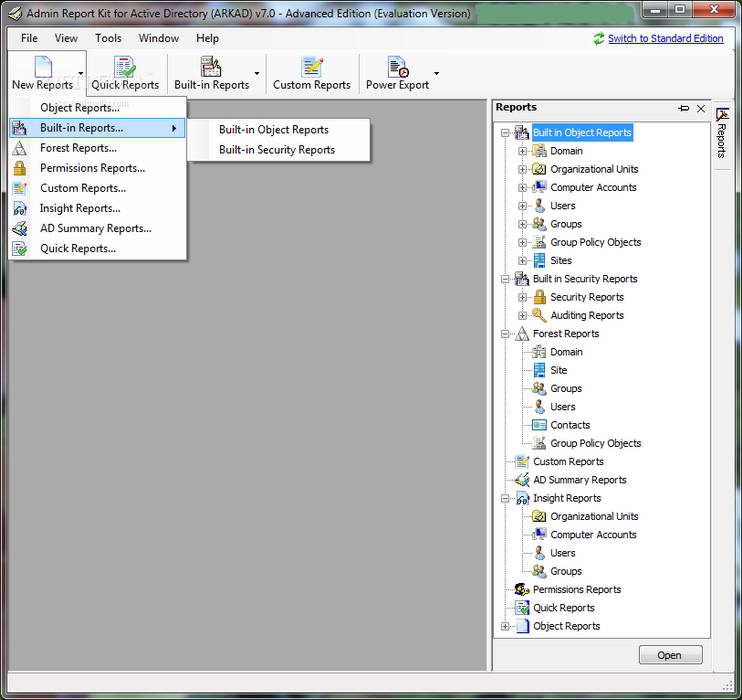Select the Built in Object Reports label
Viewport: 742px width, 700px height.
[x=582, y=133]
